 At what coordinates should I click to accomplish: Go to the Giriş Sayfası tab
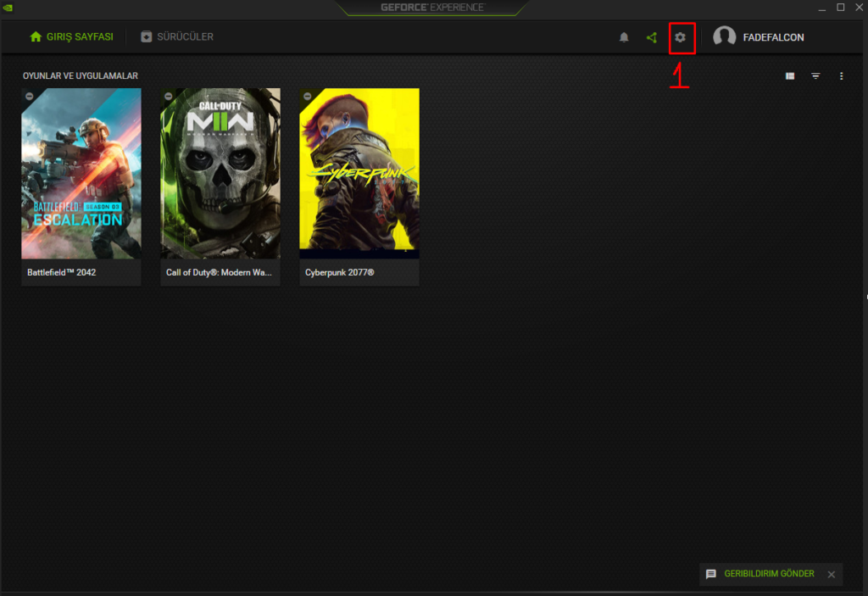pyautogui.click(x=71, y=37)
